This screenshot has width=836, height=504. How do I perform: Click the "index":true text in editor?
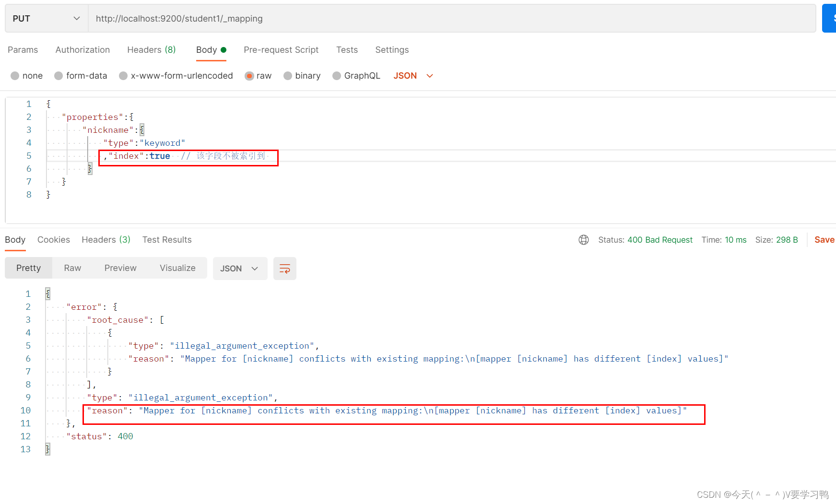139,156
